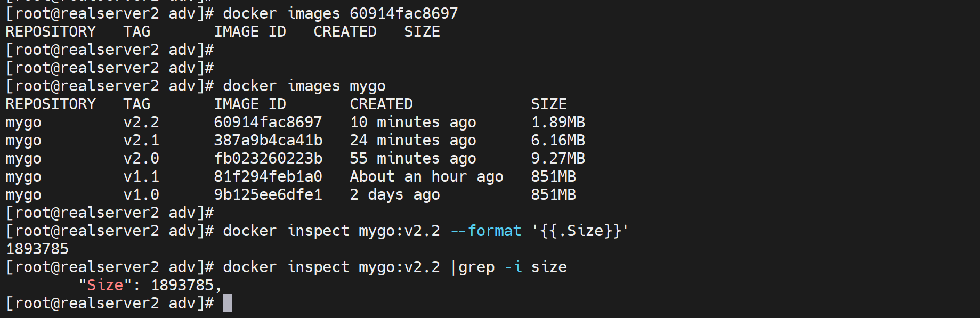The height and width of the screenshot is (318, 980).
Task: Click the "About an hour ago" created time
Action: pyautogui.click(x=426, y=176)
